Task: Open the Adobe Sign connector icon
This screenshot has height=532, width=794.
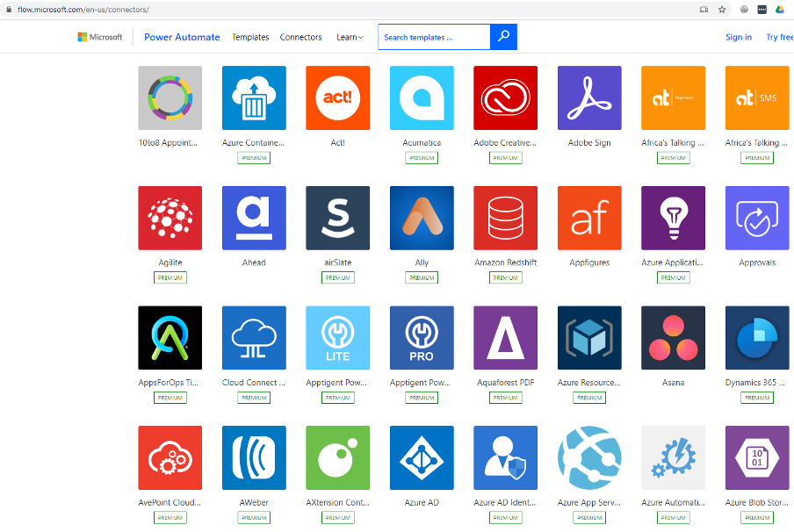Action: [589, 98]
